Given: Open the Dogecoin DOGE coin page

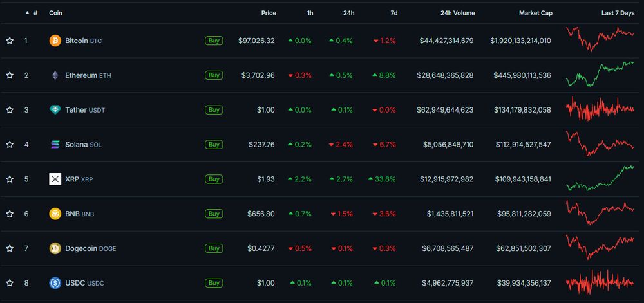Looking at the screenshot, I should pyautogui.click(x=90, y=248).
